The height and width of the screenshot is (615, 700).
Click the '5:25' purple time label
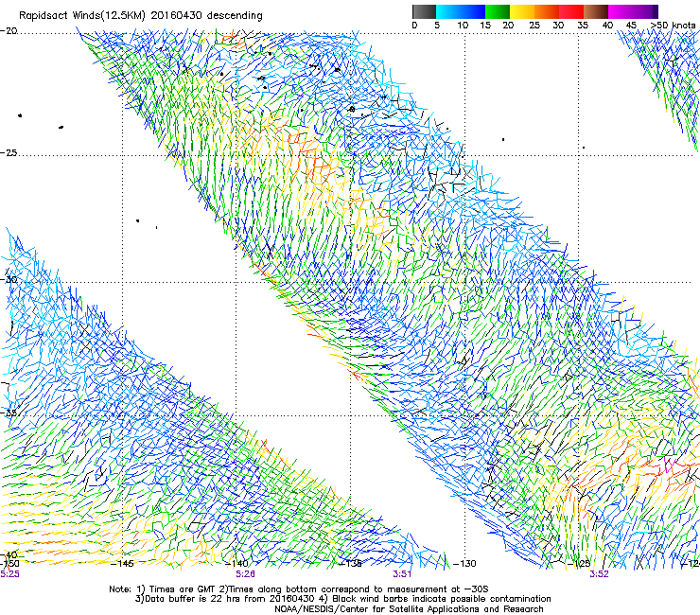coord(9,574)
